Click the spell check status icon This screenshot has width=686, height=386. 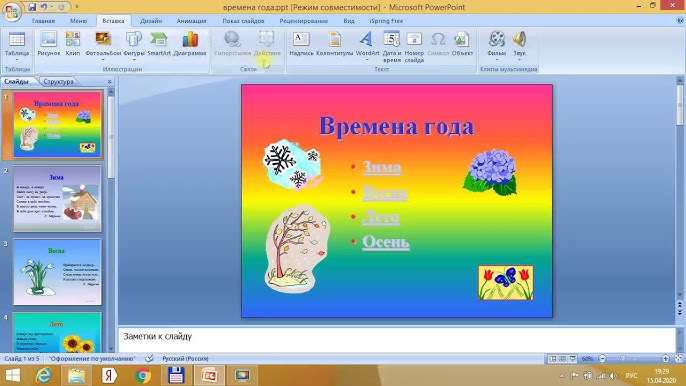click(149, 358)
